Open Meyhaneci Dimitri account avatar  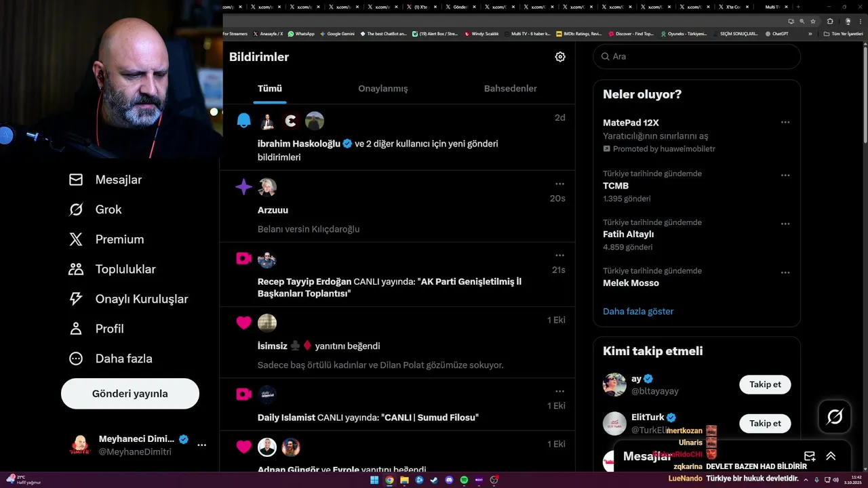[81, 445]
